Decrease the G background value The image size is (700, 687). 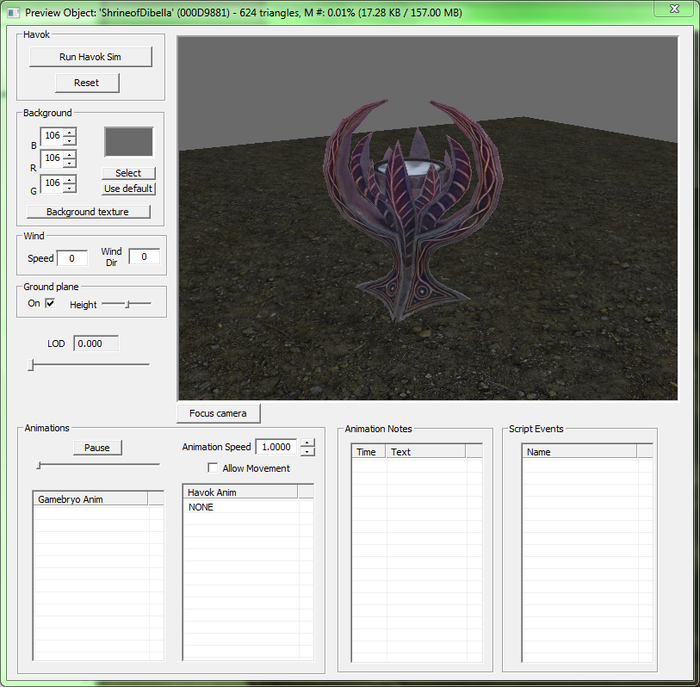click(x=69, y=188)
